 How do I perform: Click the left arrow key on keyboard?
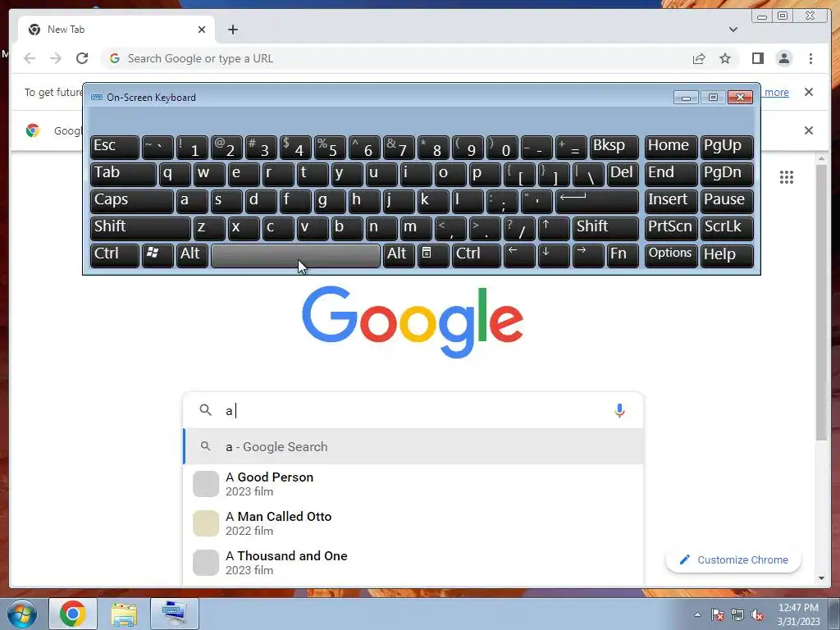(x=519, y=255)
